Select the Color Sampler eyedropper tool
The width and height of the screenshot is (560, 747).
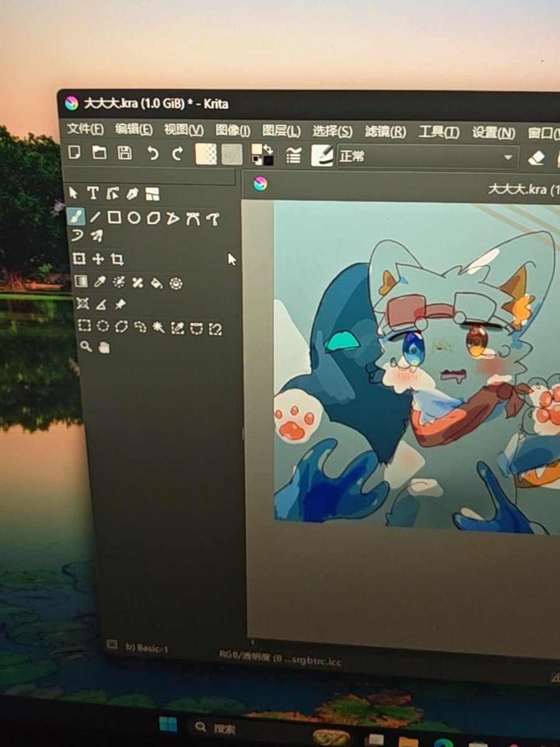click(x=100, y=283)
